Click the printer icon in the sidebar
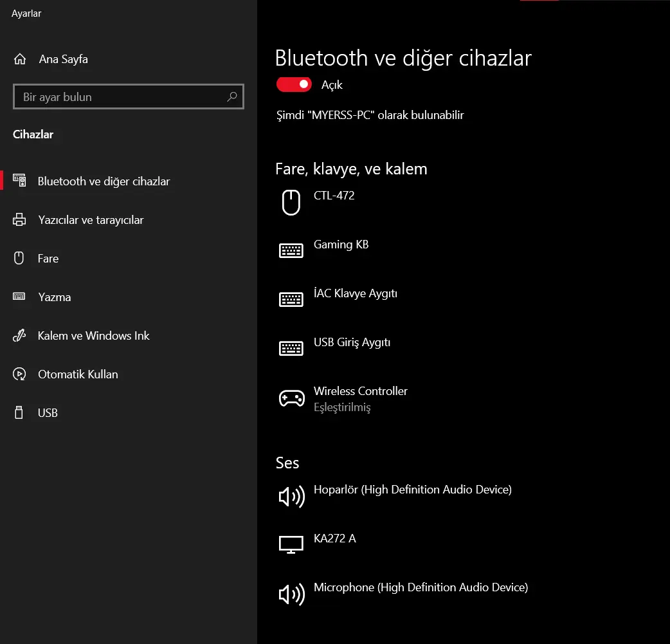This screenshot has height=644, width=670. [x=19, y=219]
